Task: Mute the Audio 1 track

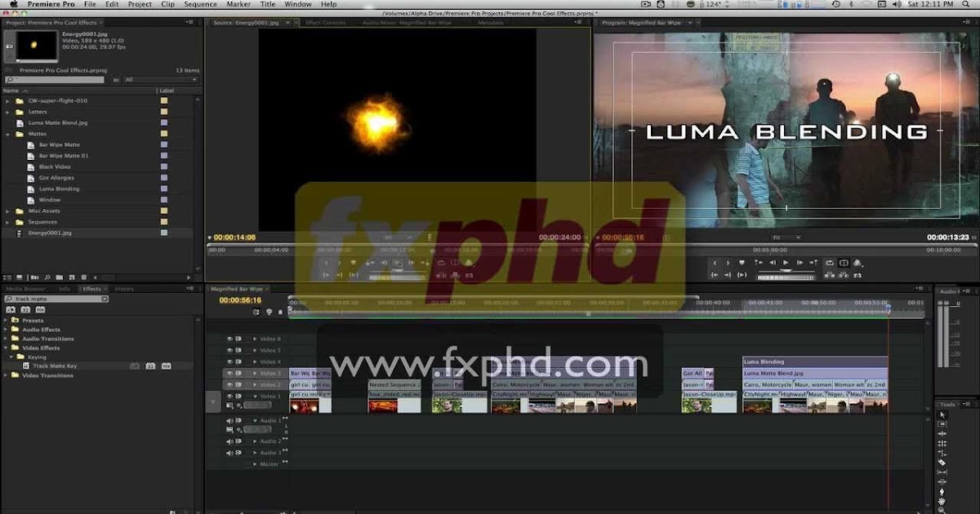Action: [229, 420]
